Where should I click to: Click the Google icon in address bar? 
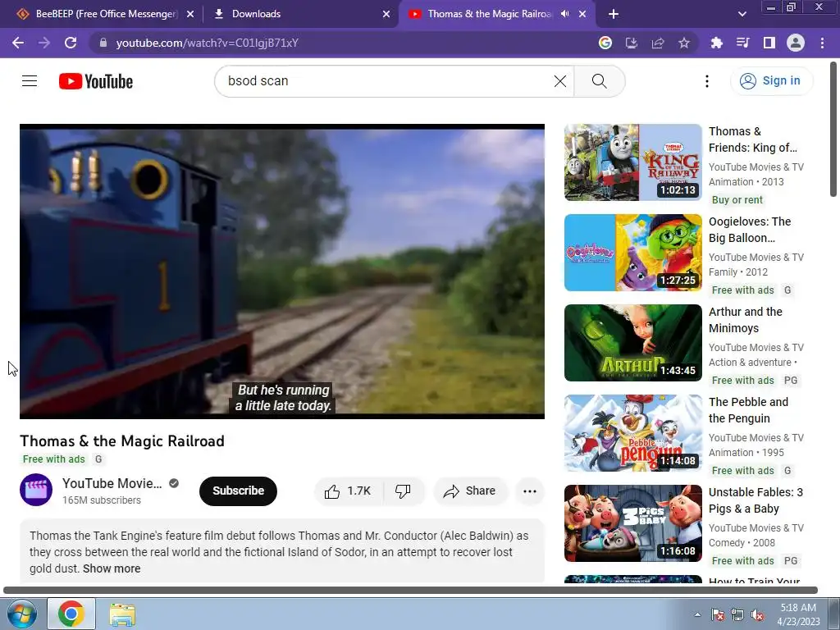[x=605, y=43]
